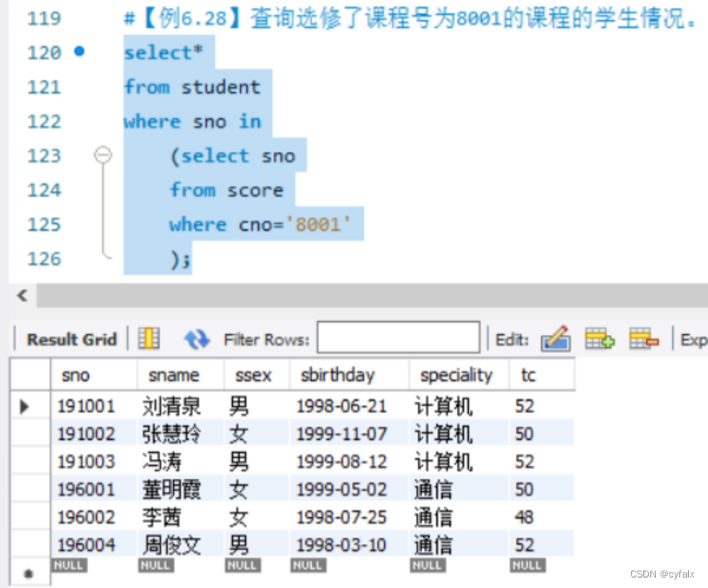The height and width of the screenshot is (588, 708).
Task: Select name cell 周俊文
Action: 180,544
